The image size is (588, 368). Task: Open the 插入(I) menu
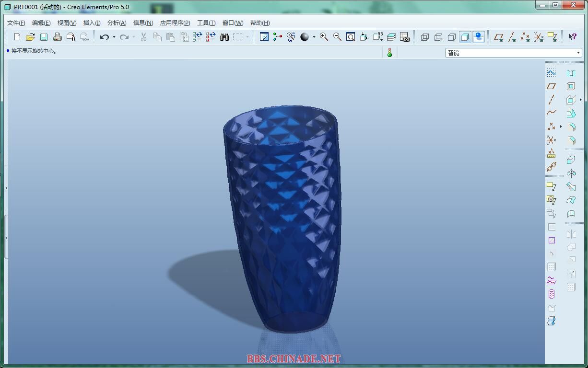pos(92,23)
